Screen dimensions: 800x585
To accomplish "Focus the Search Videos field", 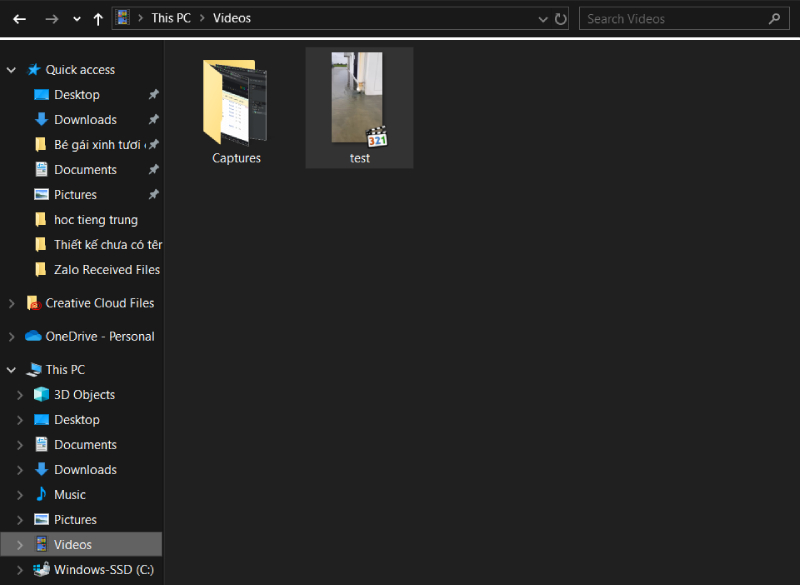I will click(x=670, y=19).
